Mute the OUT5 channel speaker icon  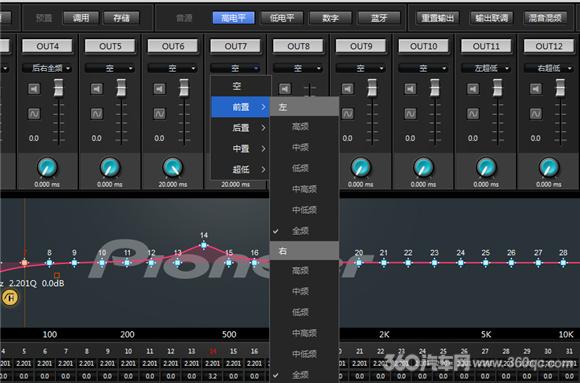tap(97, 89)
